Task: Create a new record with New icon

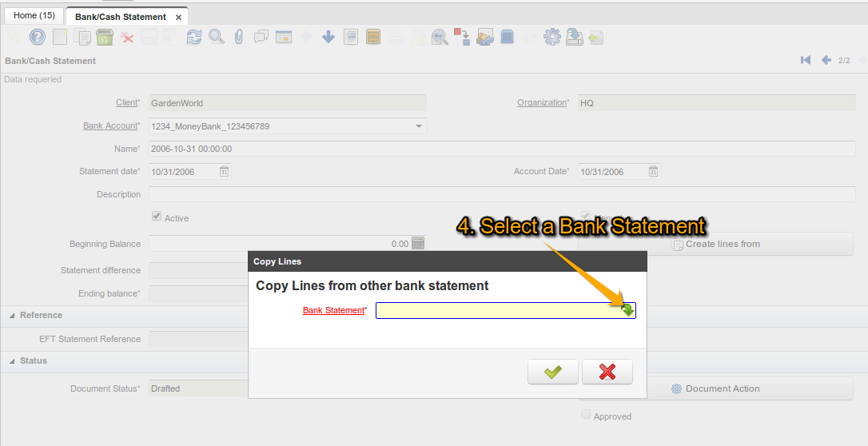Action: [60, 37]
